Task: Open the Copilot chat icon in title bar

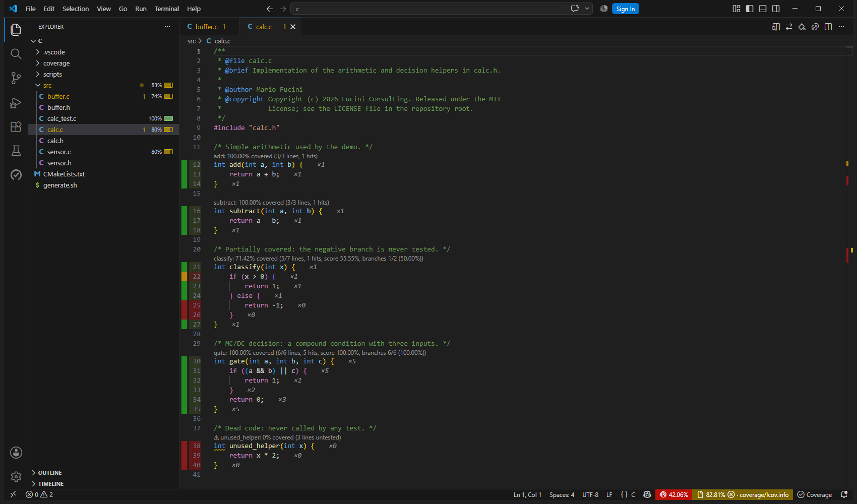Action: pyautogui.click(x=575, y=9)
